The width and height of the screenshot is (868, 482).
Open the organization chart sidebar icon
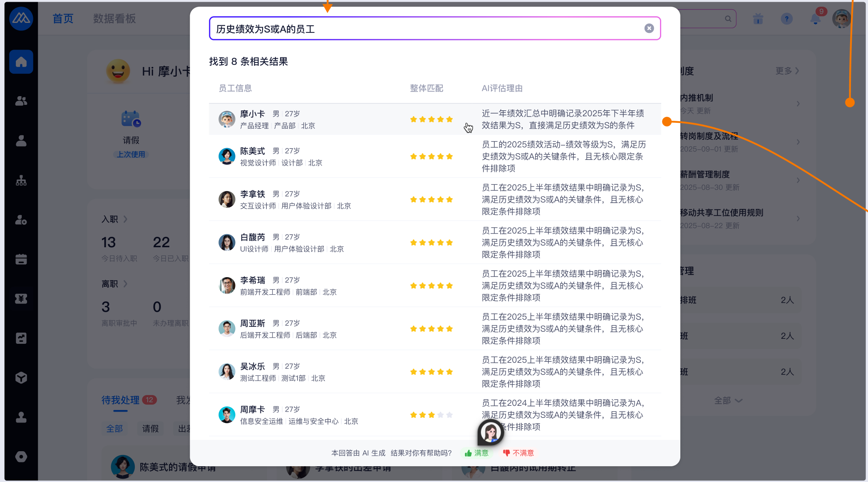click(x=21, y=181)
